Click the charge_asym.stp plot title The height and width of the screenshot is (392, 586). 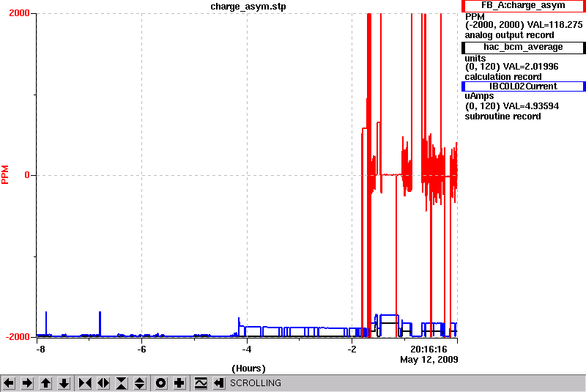click(248, 7)
